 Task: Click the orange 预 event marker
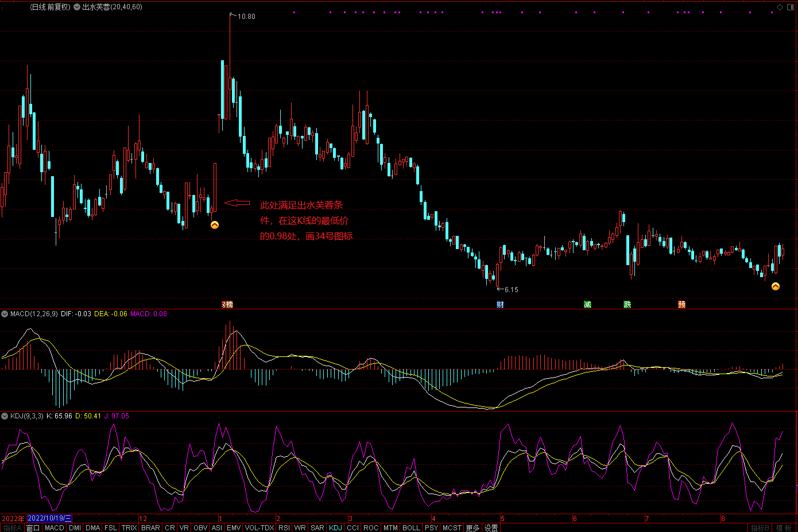pos(681,304)
